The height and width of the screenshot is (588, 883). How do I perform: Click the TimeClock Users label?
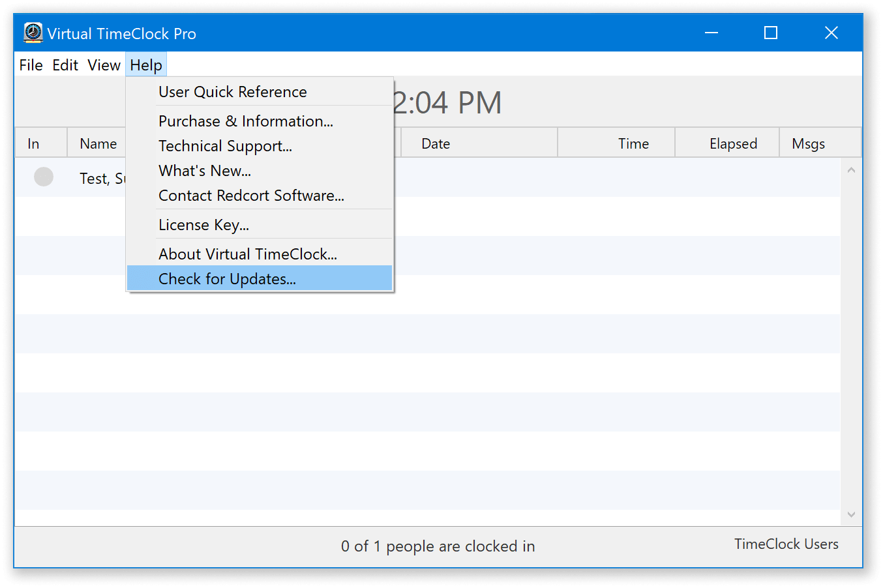(x=786, y=544)
